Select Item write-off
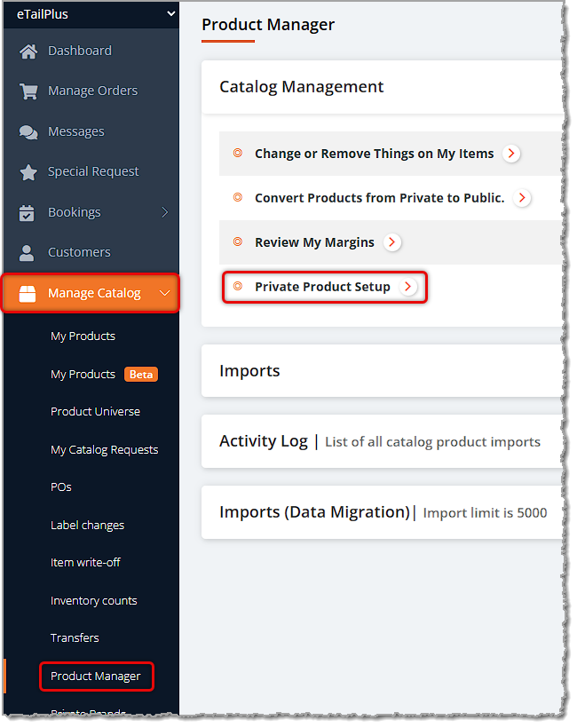Viewport: 577px width, 728px height. (x=85, y=563)
